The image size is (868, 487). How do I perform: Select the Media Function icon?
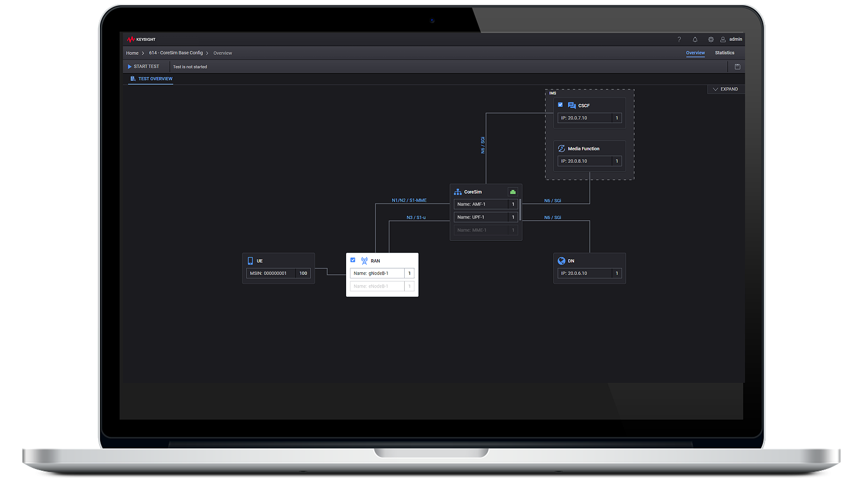coord(561,149)
